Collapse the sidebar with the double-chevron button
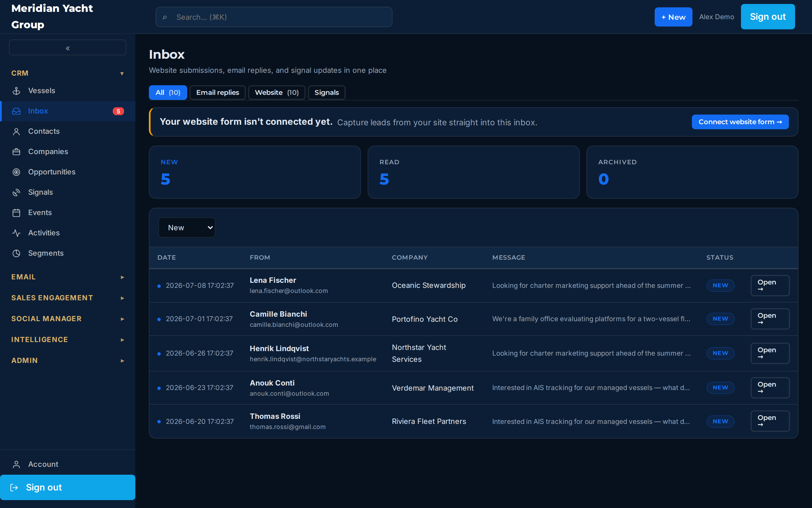 [67, 48]
